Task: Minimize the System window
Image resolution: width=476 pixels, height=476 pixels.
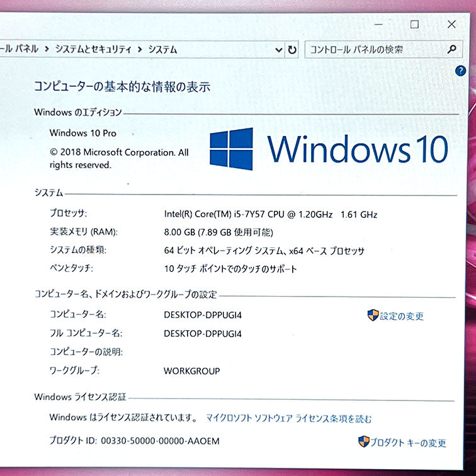Action: 378,25
